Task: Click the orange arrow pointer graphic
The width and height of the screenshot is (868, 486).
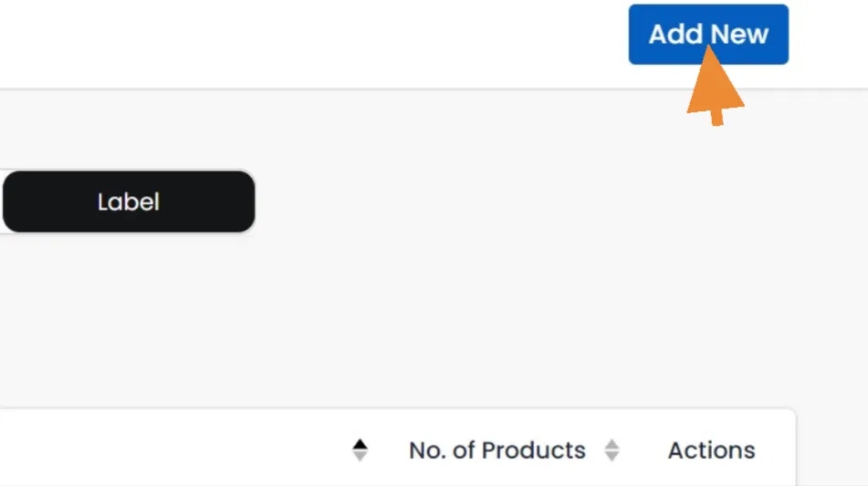Action: pyautogui.click(x=715, y=88)
